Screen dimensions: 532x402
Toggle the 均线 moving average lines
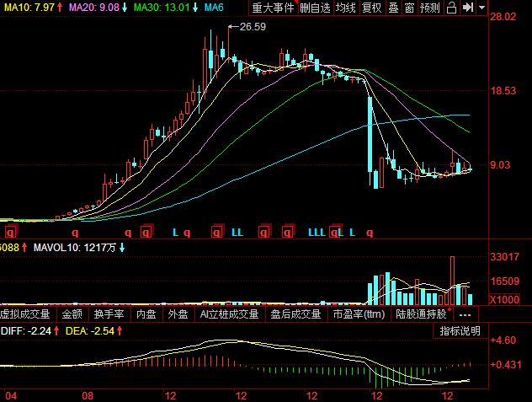346,8
